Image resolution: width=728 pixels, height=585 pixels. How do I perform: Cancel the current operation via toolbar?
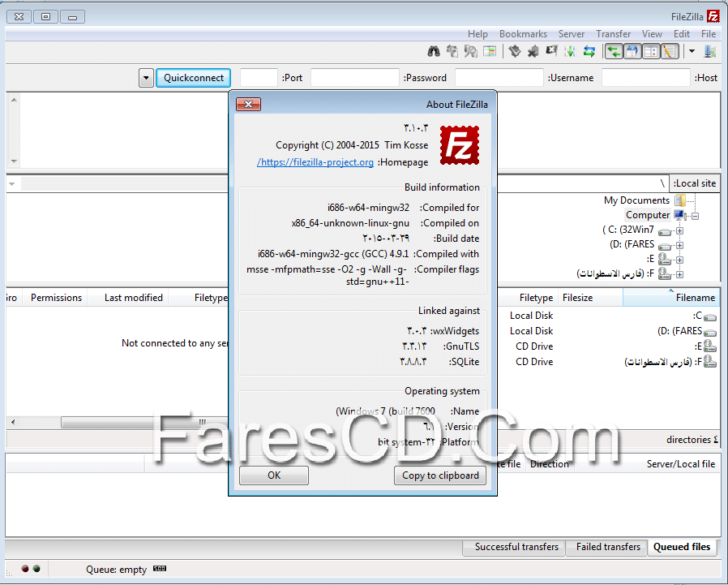551,51
